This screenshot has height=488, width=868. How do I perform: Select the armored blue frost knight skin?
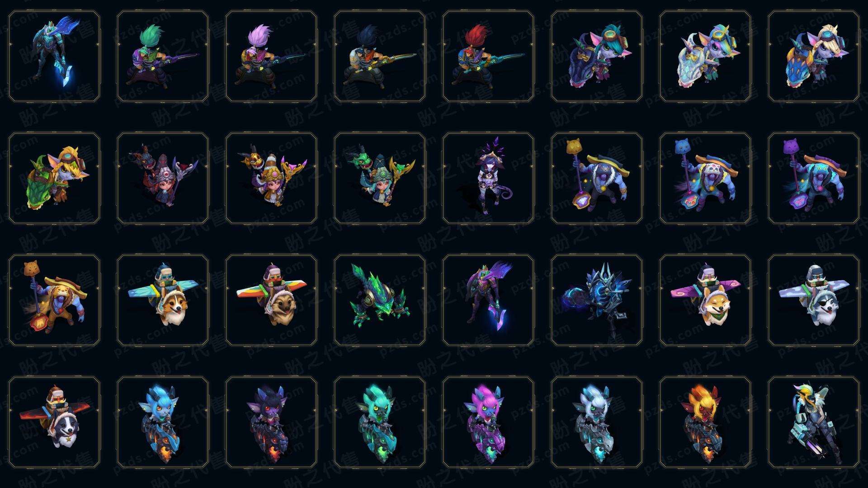[597, 300]
